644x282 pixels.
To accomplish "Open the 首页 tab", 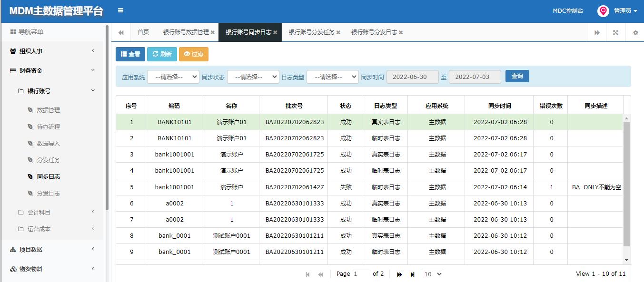I will 143,32.
